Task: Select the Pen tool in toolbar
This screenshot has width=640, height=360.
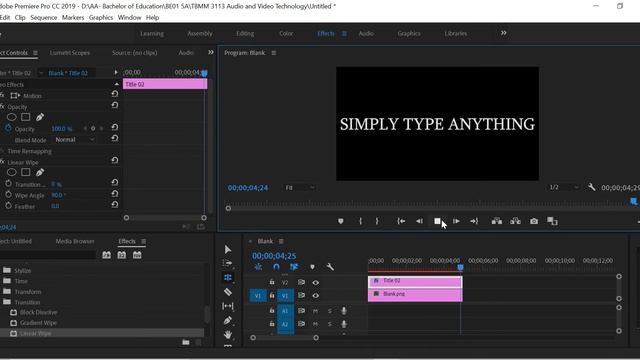Action: [228, 320]
